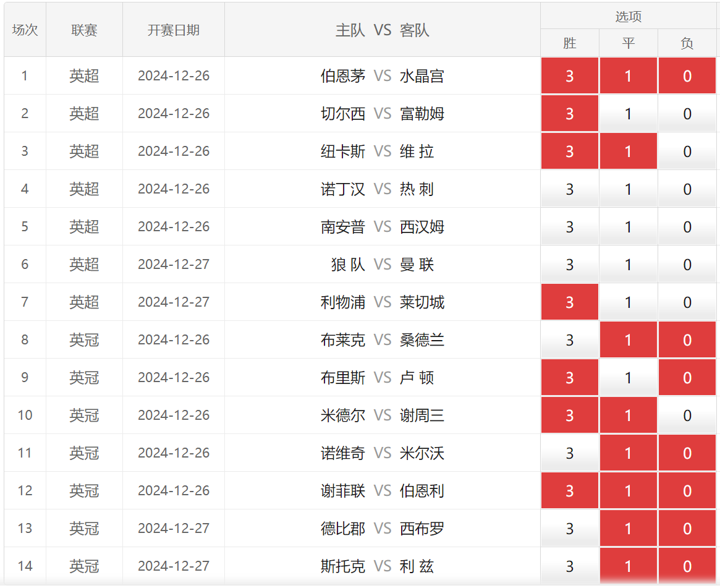Deselect win option 3 for 米德尔 VS 谢周三

[569, 415]
